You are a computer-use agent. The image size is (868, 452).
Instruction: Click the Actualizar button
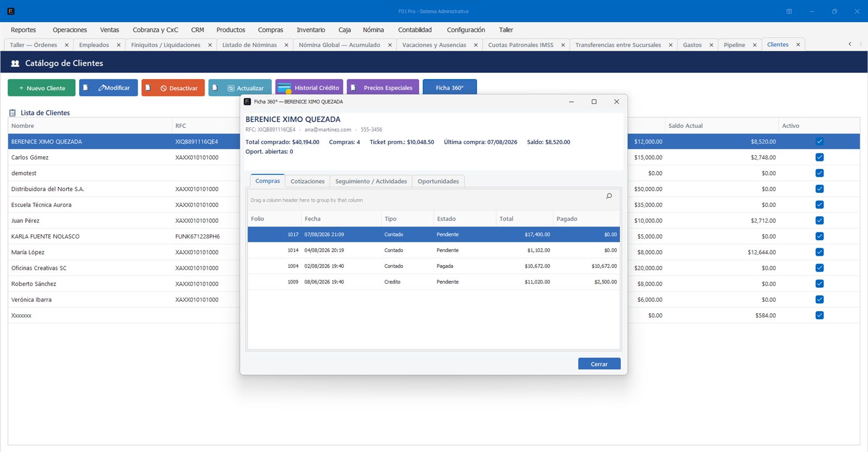[240, 88]
